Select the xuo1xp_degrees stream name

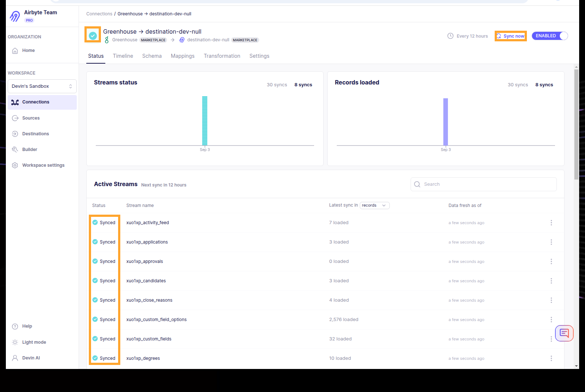pyautogui.click(x=143, y=358)
